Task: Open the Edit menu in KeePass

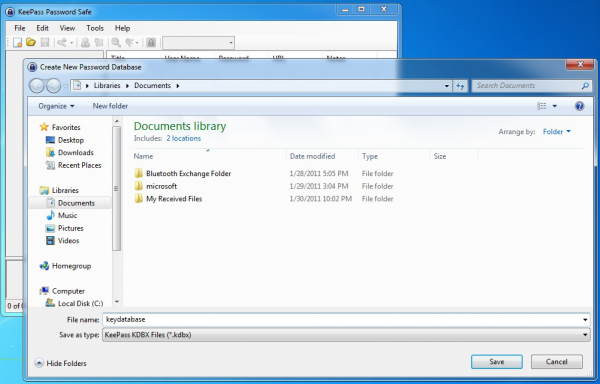Action: tap(42, 28)
